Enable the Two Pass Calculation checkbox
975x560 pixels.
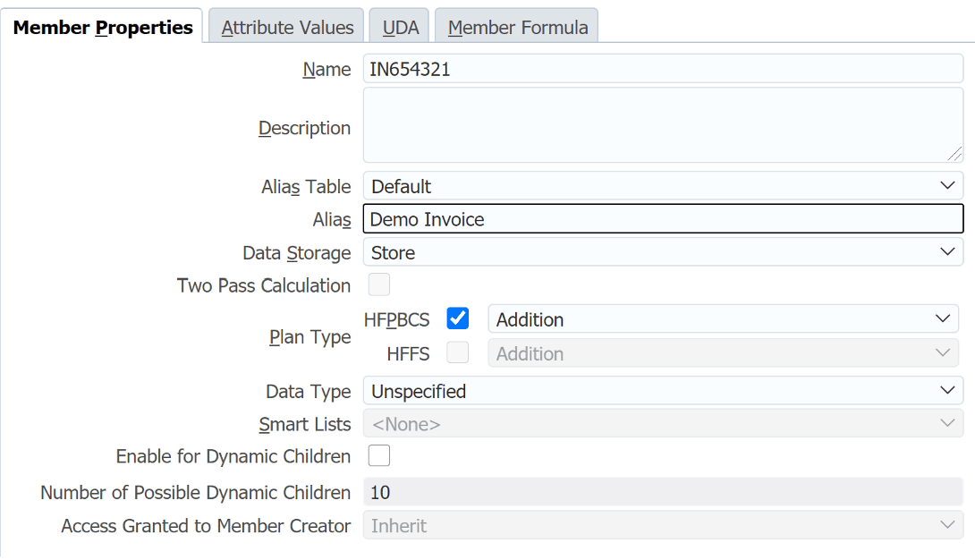(378, 284)
